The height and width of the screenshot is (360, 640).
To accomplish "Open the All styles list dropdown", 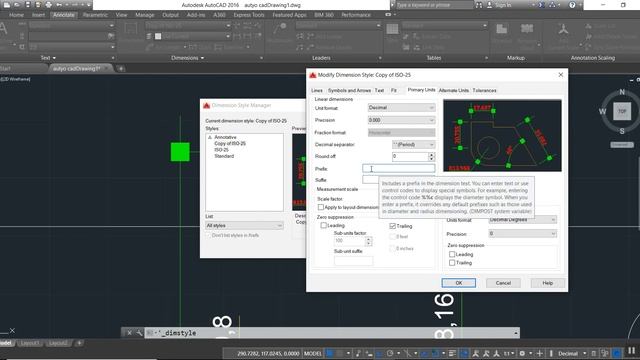I will click(x=244, y=225).
